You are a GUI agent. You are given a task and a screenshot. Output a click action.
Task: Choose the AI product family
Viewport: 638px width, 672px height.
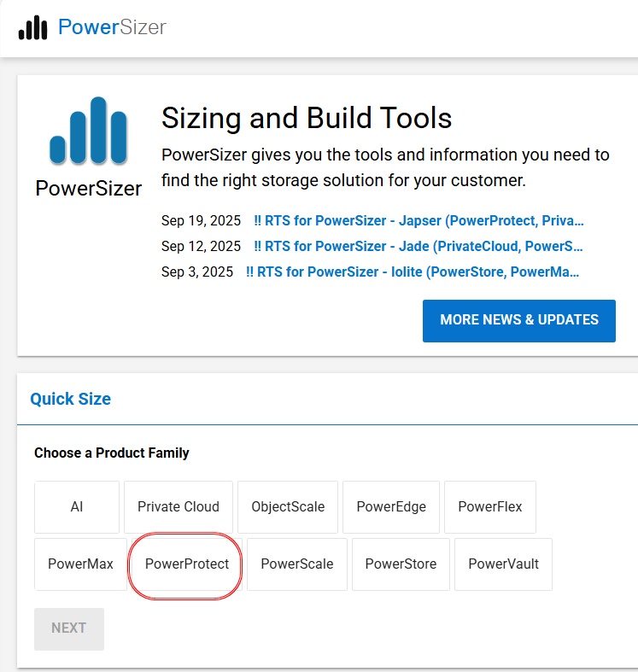pos(77,506)
